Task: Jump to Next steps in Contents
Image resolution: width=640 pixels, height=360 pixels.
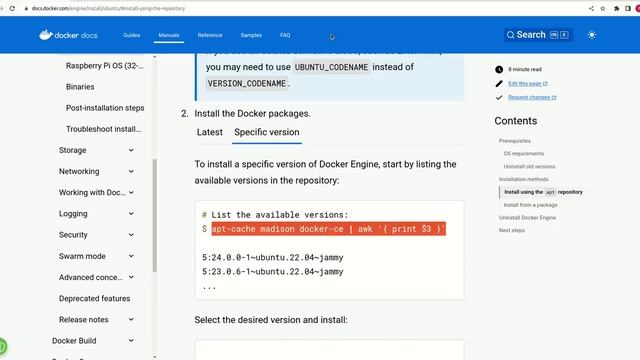Action: coord(511,230)
